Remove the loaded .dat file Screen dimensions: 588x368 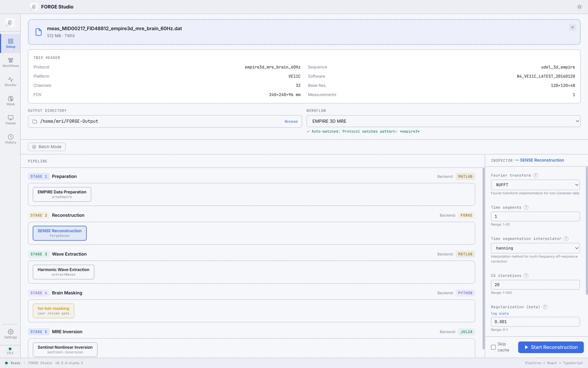click(572, 27)
